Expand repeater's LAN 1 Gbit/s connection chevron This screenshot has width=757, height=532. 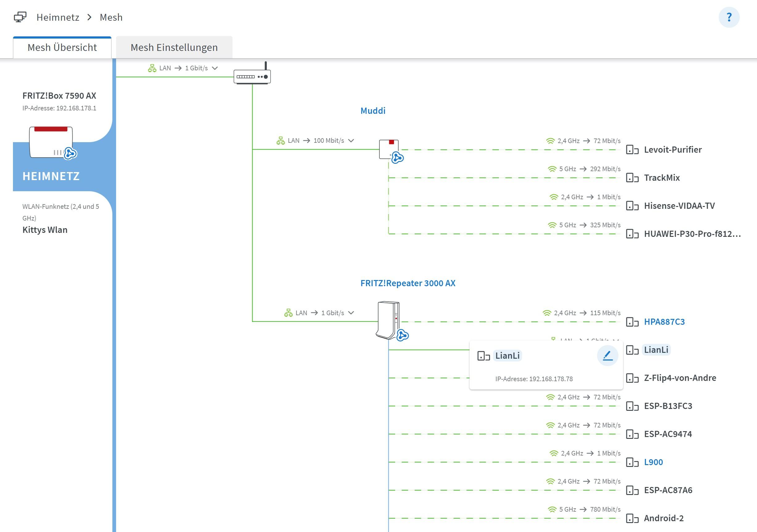(x=351, y=313)
